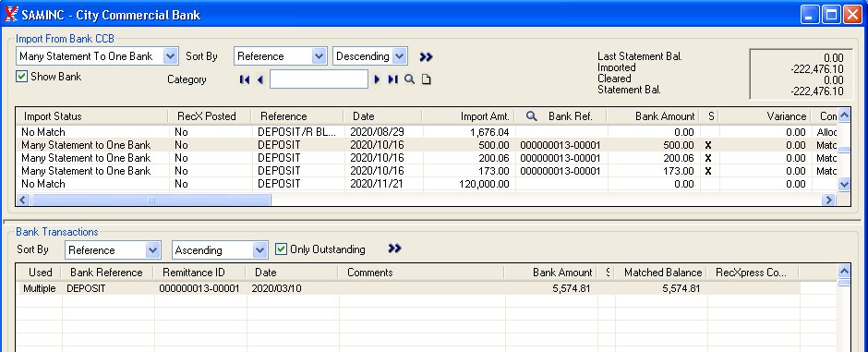
Task: Apply import sort with double-arrow button
Action: (426, 56)
